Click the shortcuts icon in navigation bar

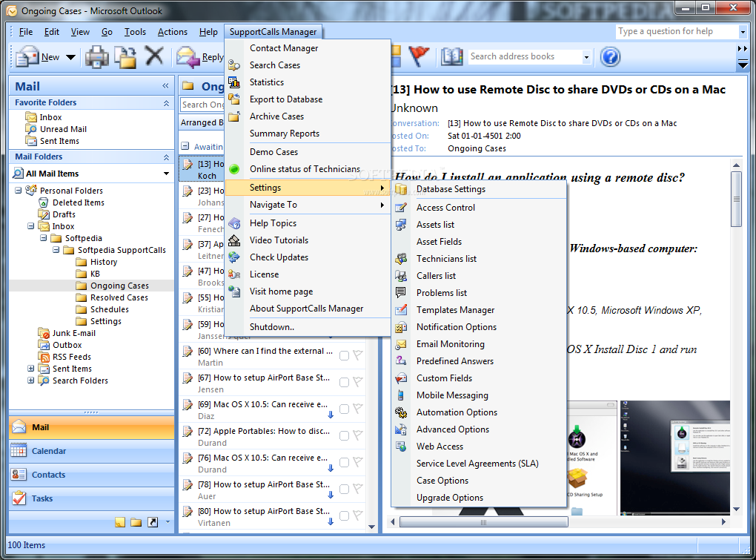pos(153,522)
